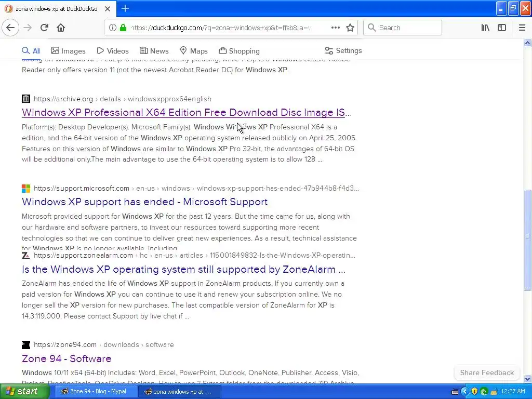The width and height of the screenshot is (532, 399).
Task: Click the green tray icon
Action: pyautogui.click(x=484, y=392)
